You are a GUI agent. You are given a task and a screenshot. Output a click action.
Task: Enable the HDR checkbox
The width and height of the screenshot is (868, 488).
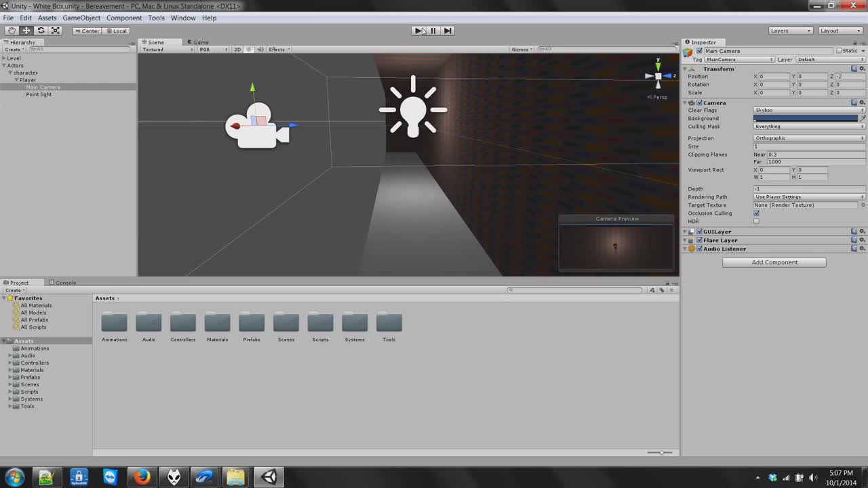tap(757, 222)
